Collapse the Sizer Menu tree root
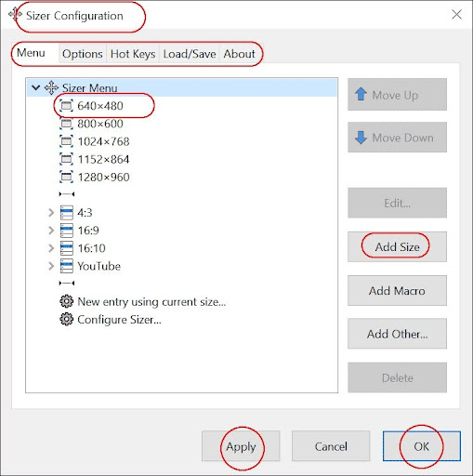473x476 pixels. point(36,88)
